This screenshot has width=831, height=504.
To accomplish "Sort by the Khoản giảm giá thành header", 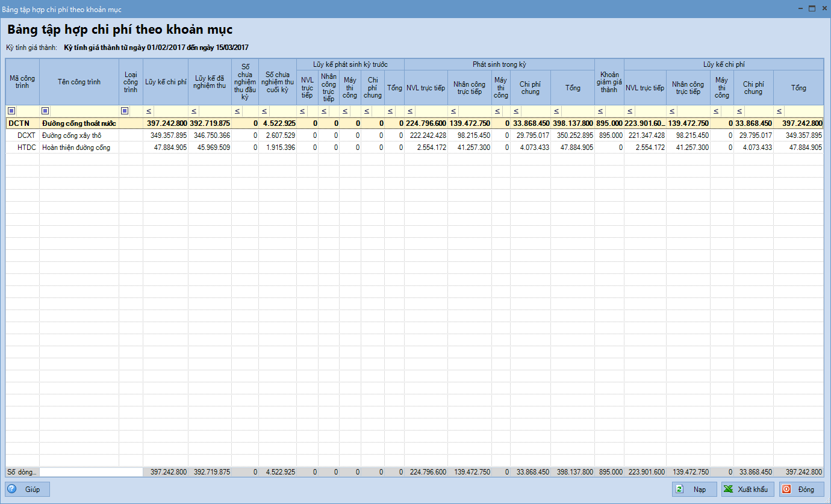I will pyautogui.click(x=609, y=82).
